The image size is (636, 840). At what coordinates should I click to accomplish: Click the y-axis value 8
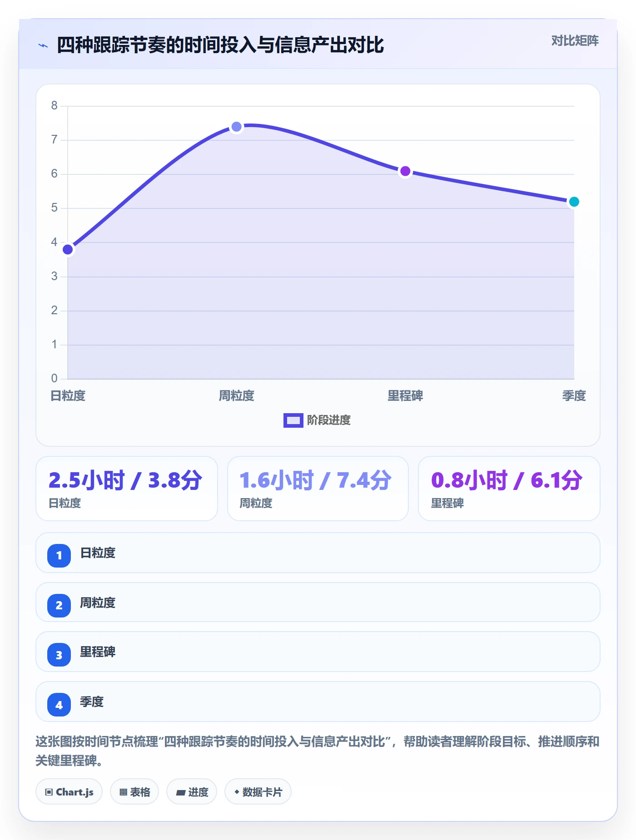(55, 106)
